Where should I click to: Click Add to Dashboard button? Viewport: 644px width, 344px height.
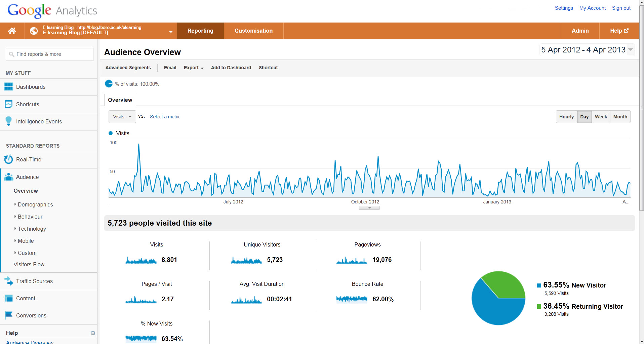point(231,68)
